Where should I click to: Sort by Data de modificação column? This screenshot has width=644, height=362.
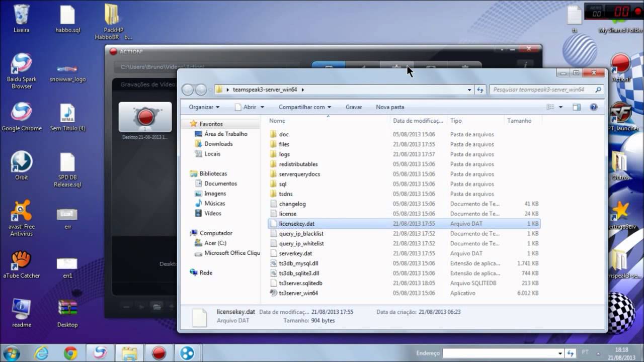[x=419, y=121]
